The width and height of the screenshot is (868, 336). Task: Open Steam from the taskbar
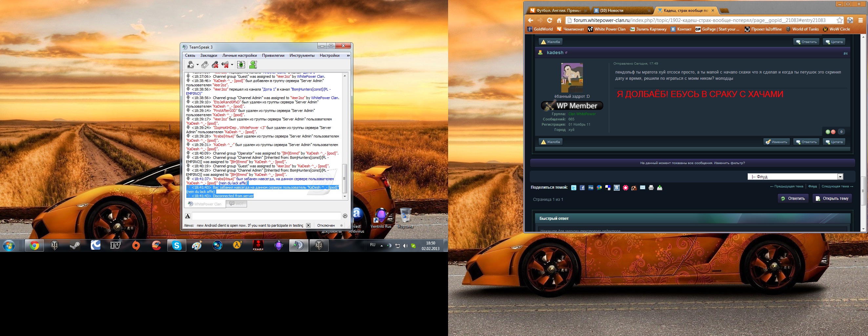75,246
